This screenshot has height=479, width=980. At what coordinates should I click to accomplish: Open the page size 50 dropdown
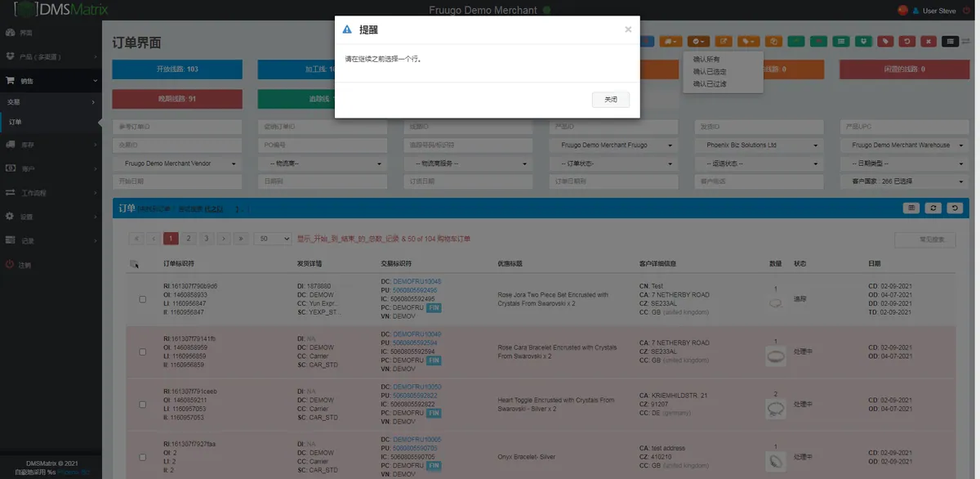(273, 239)
